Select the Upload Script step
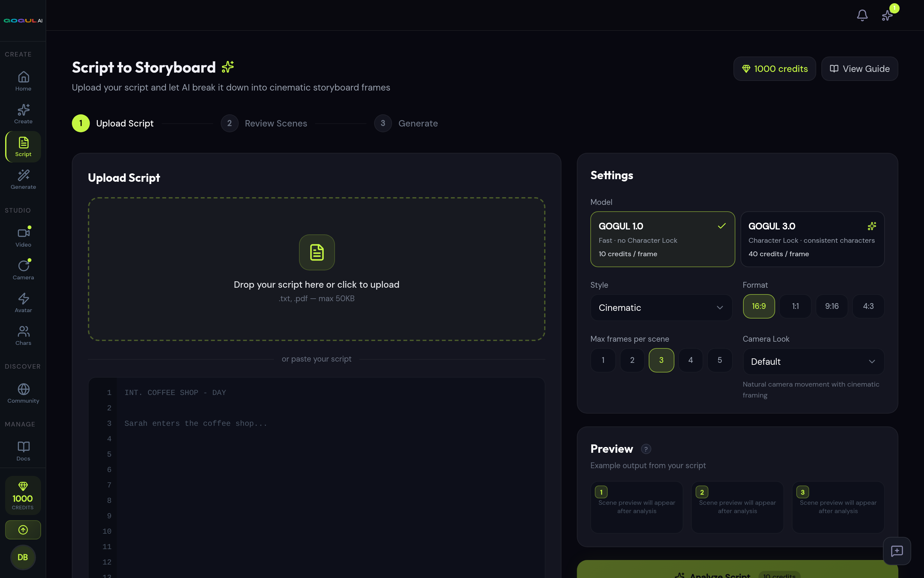 tap(113, 124)
